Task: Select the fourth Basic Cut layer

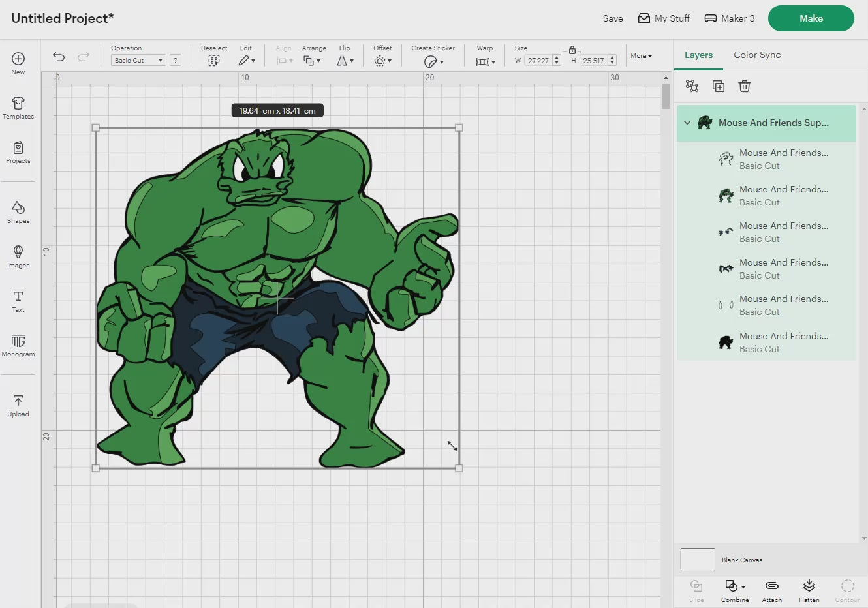Action: [766, 269]
